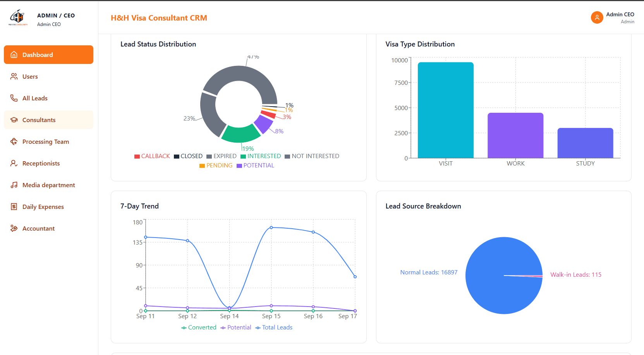
Task: Open the All Leads section
Action: pyautogui.click(x=48, y=98)
